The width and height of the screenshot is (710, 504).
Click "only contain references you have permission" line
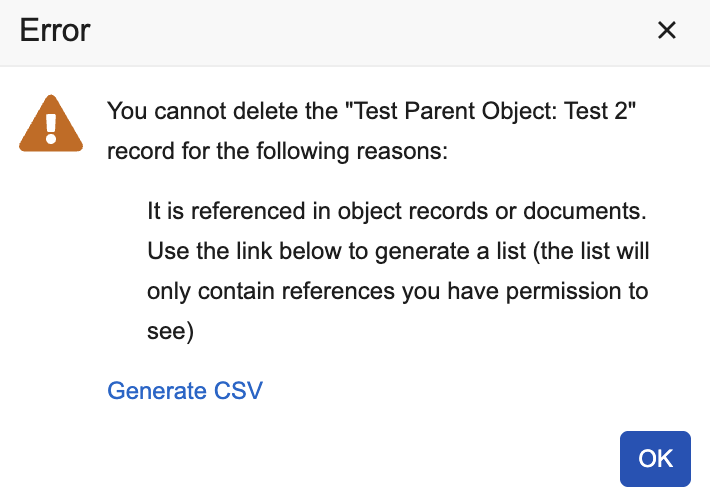pyautogui.click(x=397, y=291)
